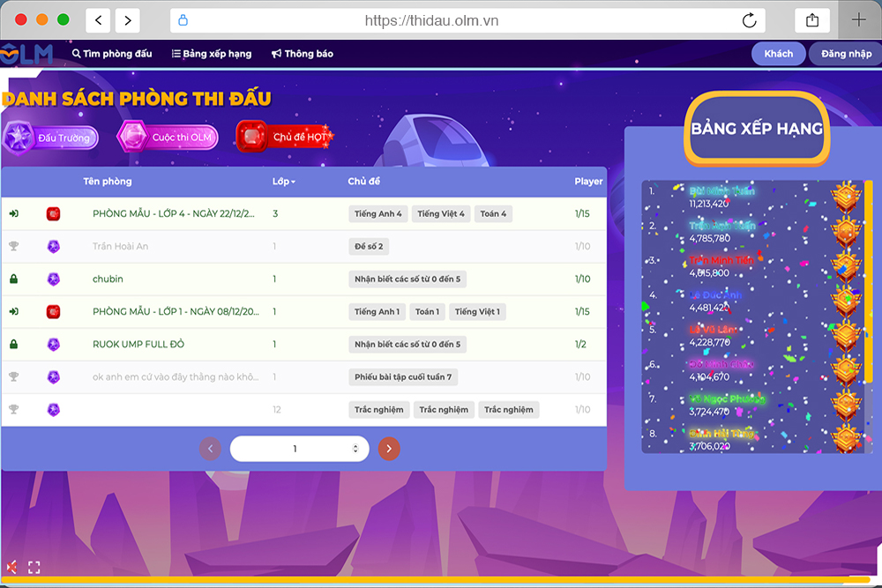Open the browser share icon
882x588 pixels.
811,20
